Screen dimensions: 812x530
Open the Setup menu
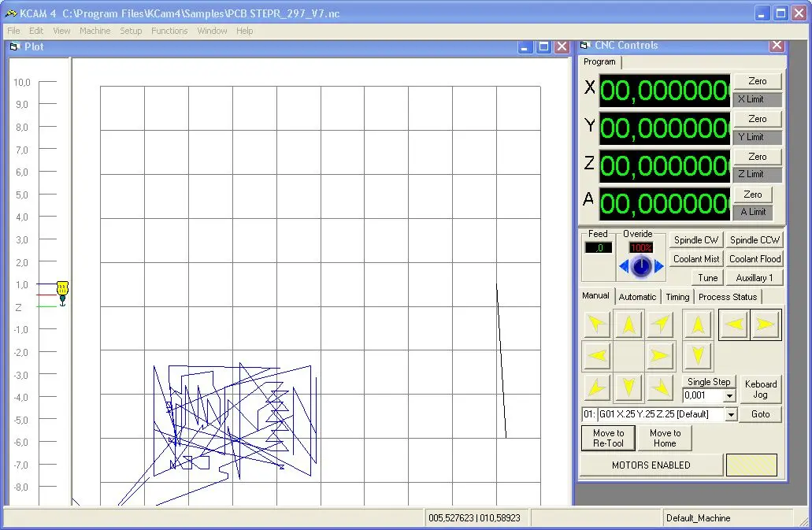pyautogui.click(x=131, y=31)
